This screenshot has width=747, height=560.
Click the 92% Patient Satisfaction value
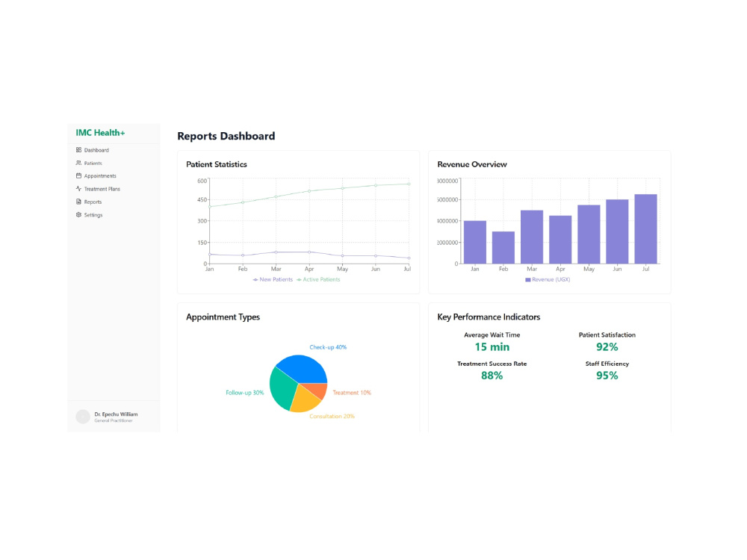607,347
